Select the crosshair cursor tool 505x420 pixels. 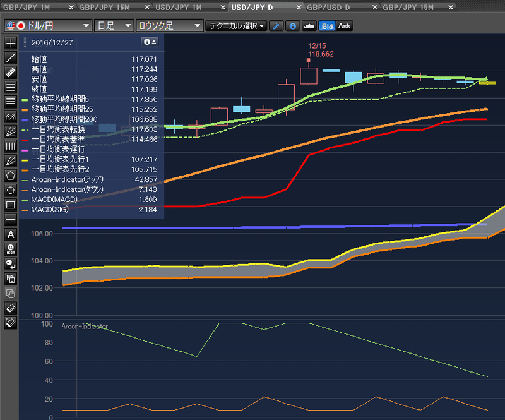(x=11, y=43)
